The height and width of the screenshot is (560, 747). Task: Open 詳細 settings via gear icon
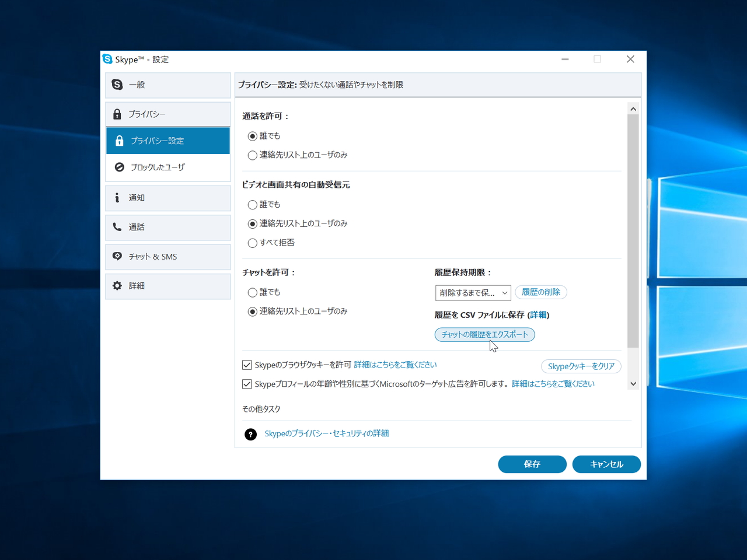pyautogui.click(x=118, y=285)
